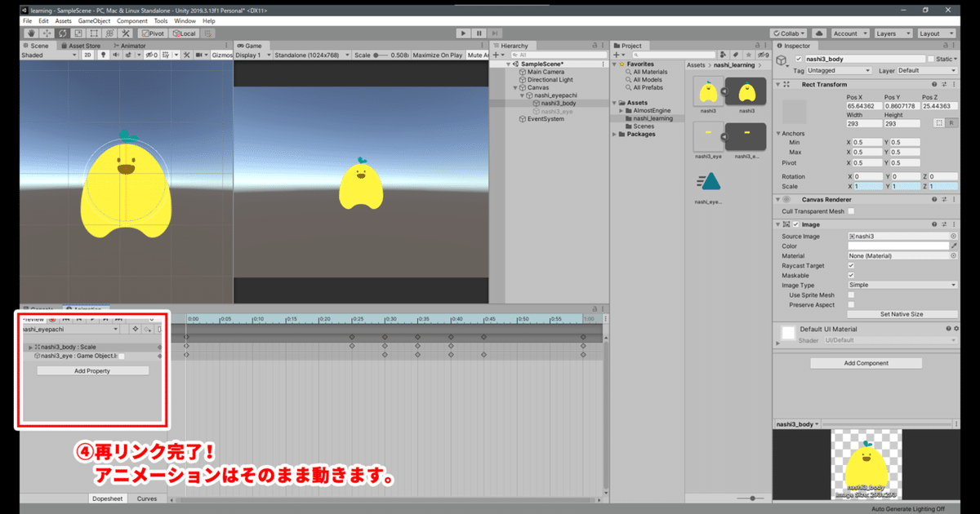Open the Component menu
Viewport: 980px width, 514px height.
tap(132, 20)
